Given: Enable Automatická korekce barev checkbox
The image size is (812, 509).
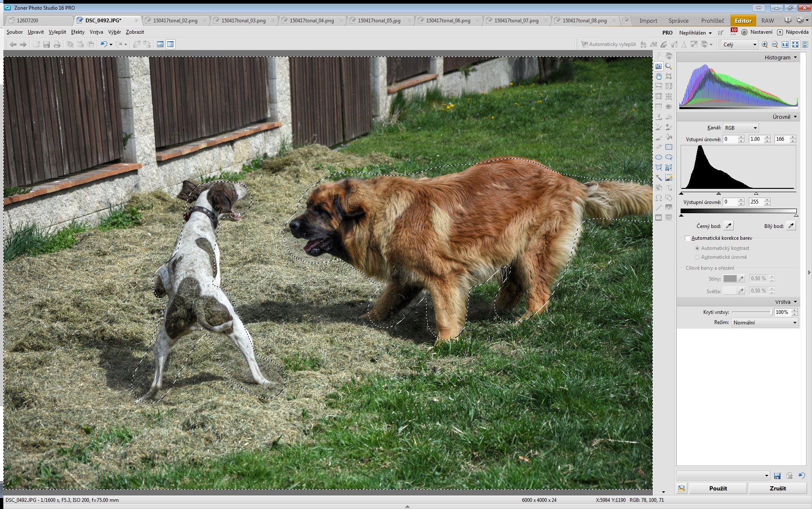Looking at the screenshot, I should point(687,238).
